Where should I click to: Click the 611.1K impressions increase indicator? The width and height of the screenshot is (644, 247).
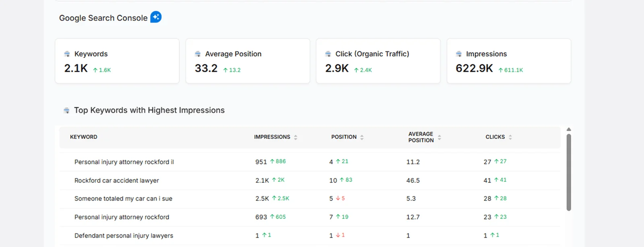(511, 70)
